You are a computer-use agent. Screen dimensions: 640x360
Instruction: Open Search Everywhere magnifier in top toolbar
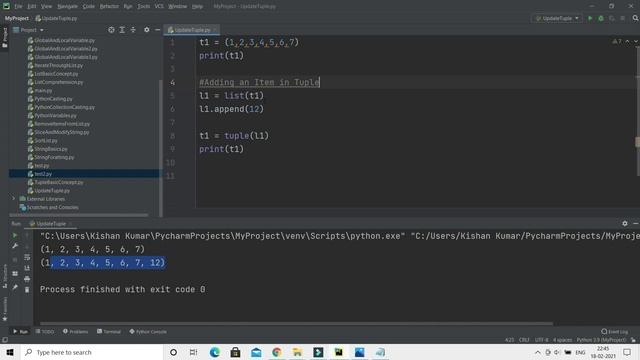[x=635, y=18]
